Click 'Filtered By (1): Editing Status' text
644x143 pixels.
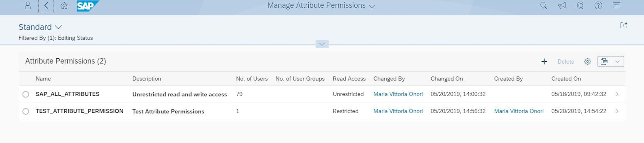[55, 38]
